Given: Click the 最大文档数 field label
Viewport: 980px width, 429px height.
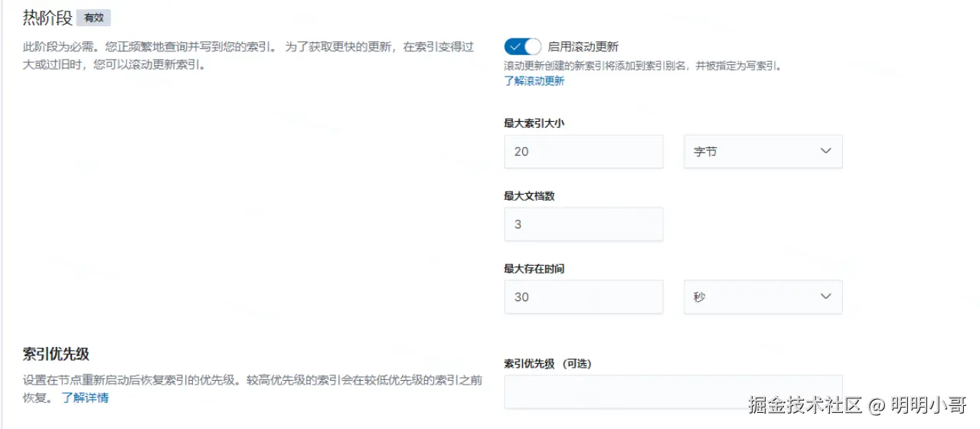Looking at the screenshot, I should coord(529,196).
